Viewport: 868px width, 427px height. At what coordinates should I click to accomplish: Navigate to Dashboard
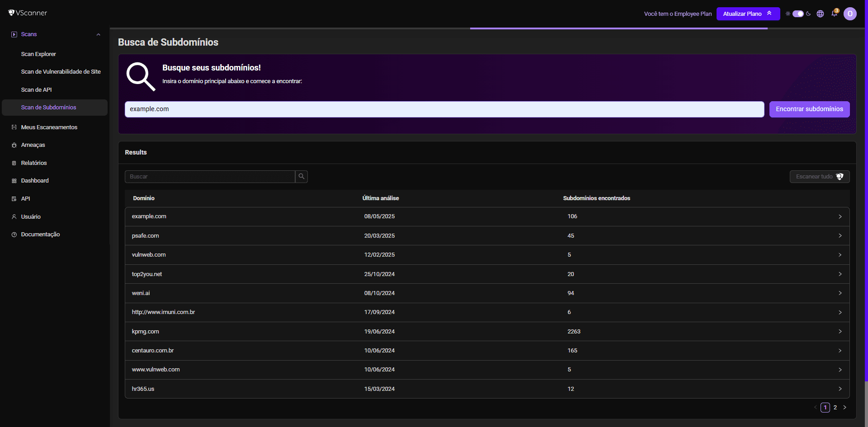35,181
